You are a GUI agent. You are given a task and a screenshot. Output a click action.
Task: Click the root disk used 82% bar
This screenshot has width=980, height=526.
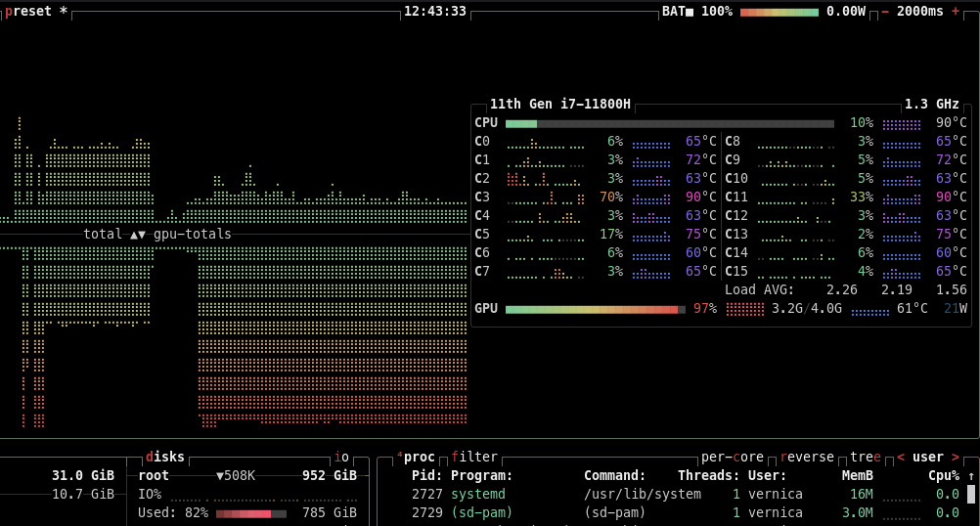(x=250, y=514)
